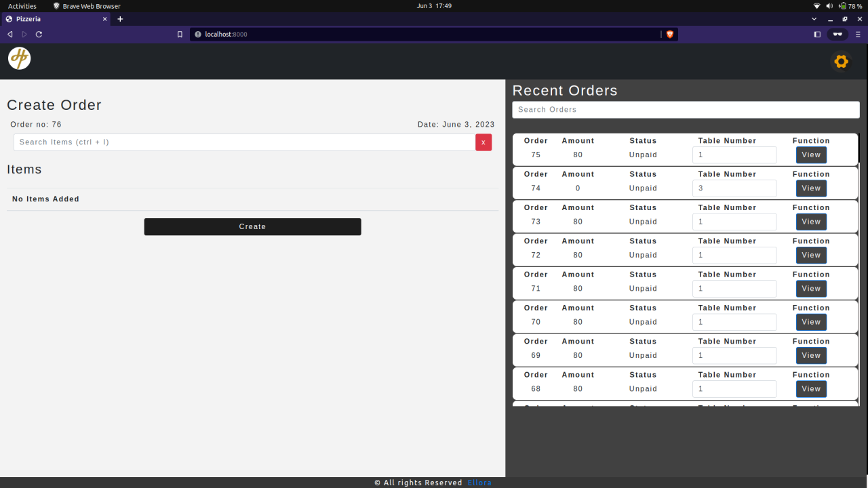868x488 pixels.
Task: Open system tray battery and volume menu
Action: [837, 6]
